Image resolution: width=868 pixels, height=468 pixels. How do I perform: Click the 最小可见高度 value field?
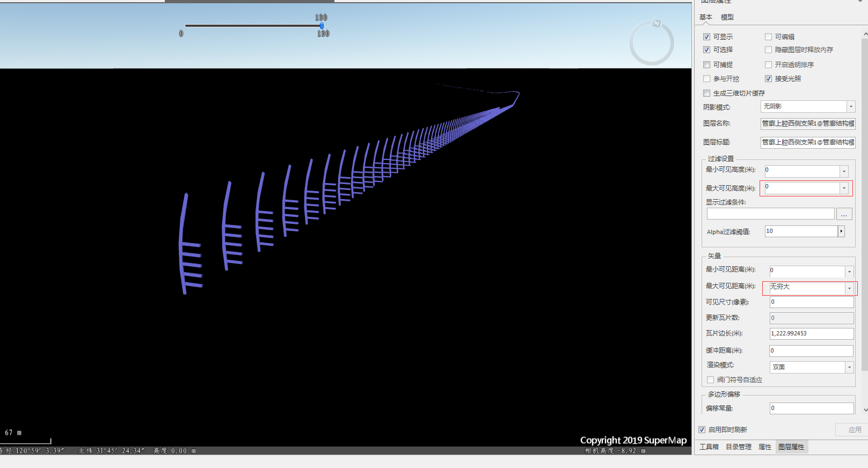pyautogui.click(x=802, y=171)
